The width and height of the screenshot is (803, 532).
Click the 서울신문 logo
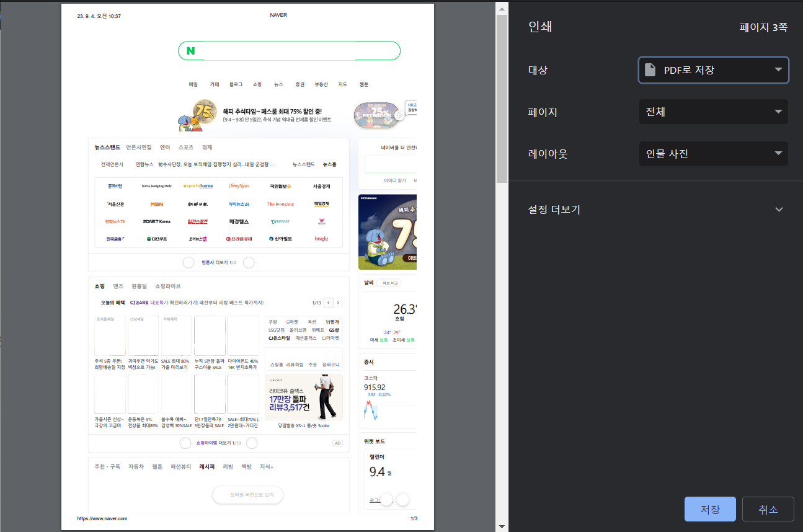[x=115, y=204]
